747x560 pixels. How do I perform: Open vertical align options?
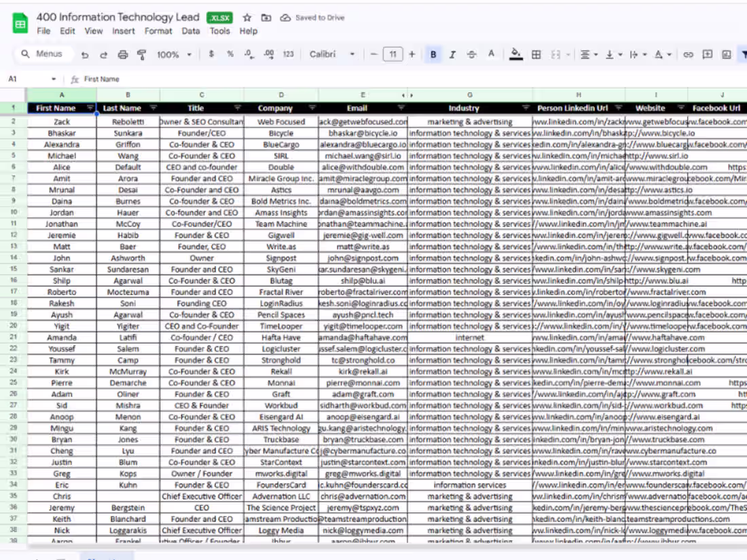614,54
